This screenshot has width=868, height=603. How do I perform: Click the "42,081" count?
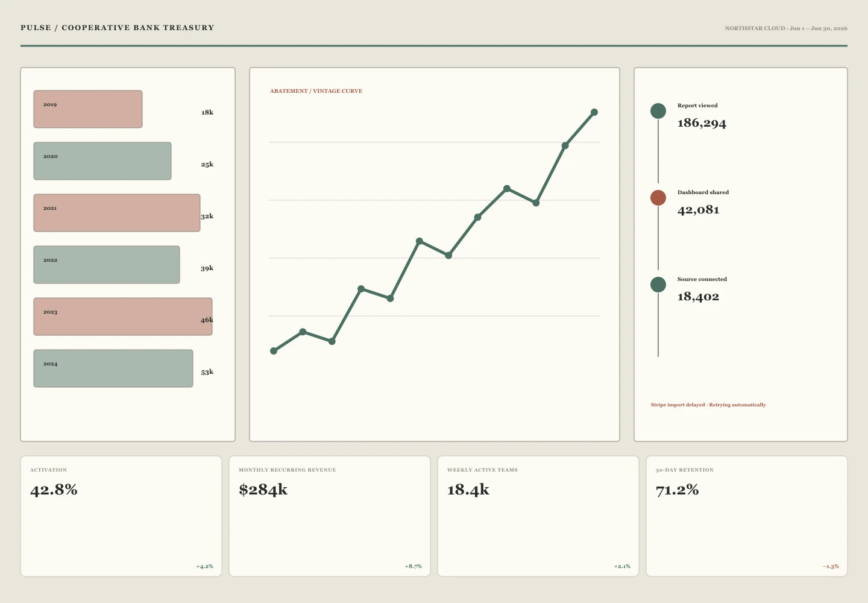(x=699, y=210)
